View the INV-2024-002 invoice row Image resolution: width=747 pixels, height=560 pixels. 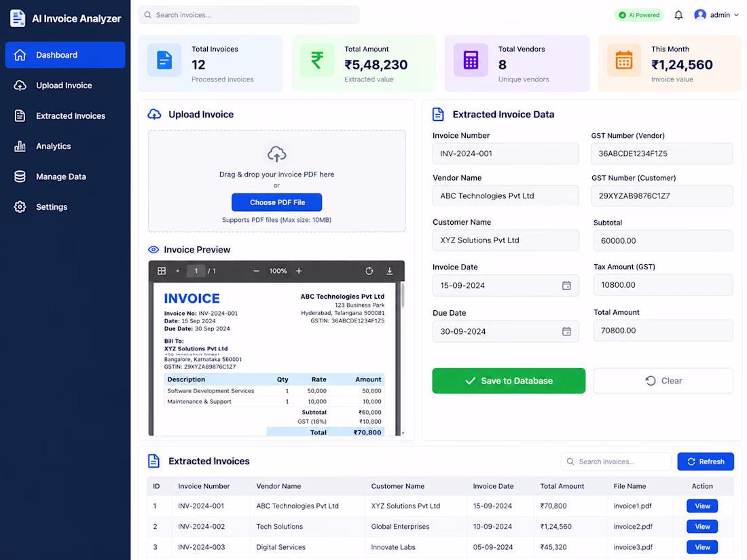pyautogui.click(x=702, y=527)
